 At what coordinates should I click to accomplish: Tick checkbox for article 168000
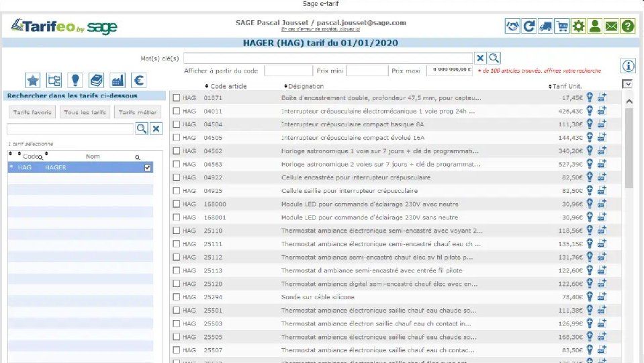tap(176, 204)
